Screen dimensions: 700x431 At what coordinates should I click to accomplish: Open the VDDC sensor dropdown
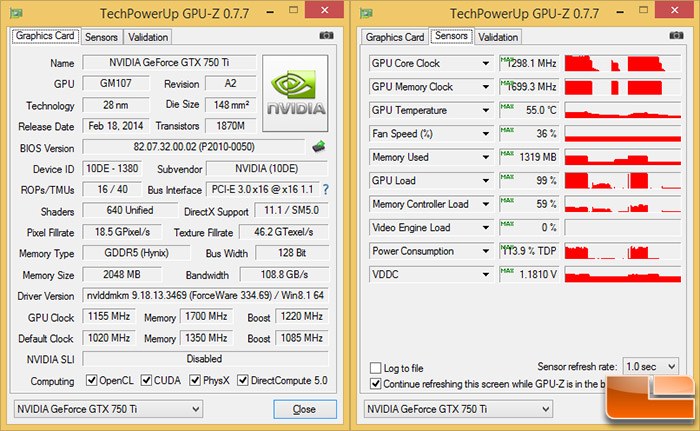point(486,274)
